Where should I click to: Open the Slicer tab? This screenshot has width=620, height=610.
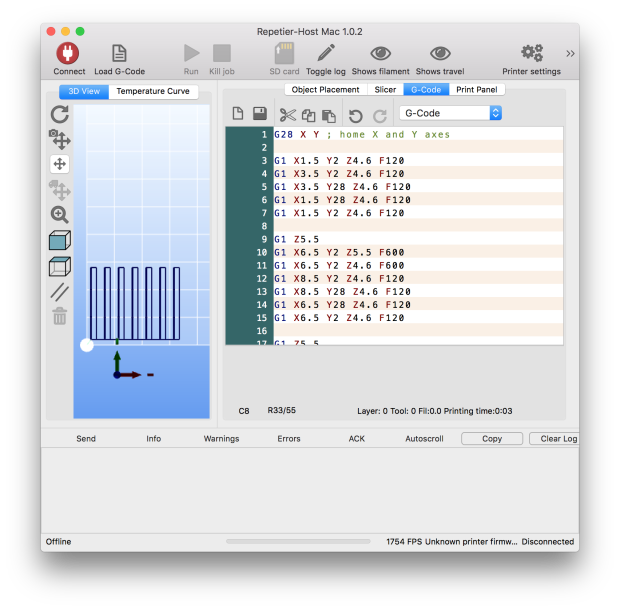coord(385,90)
